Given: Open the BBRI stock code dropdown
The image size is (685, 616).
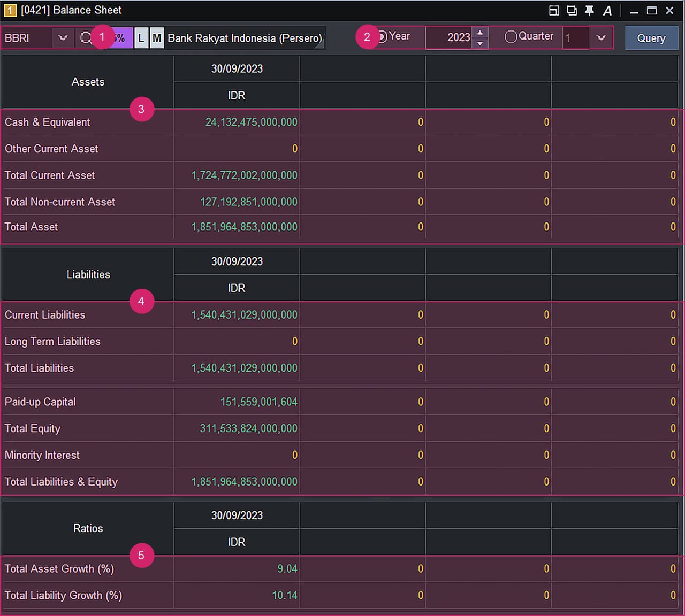Looking at the screenshot, I should (63, 38).
